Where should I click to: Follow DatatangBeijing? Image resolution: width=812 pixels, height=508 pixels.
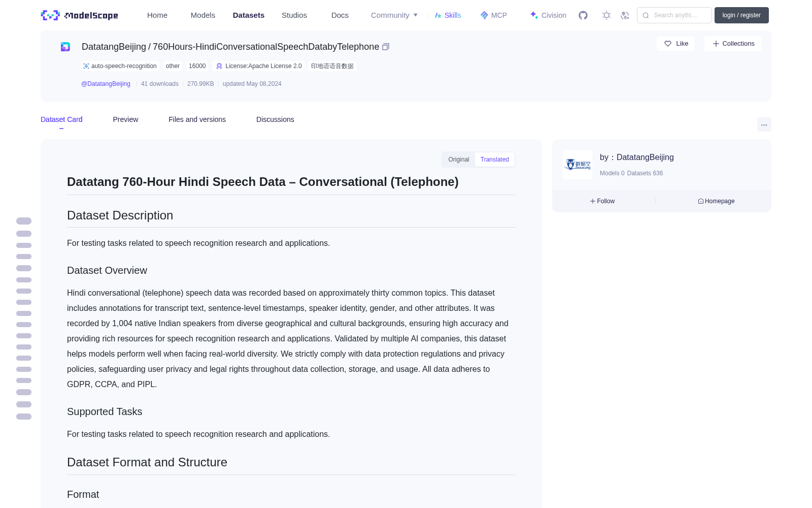pos(602,201)
